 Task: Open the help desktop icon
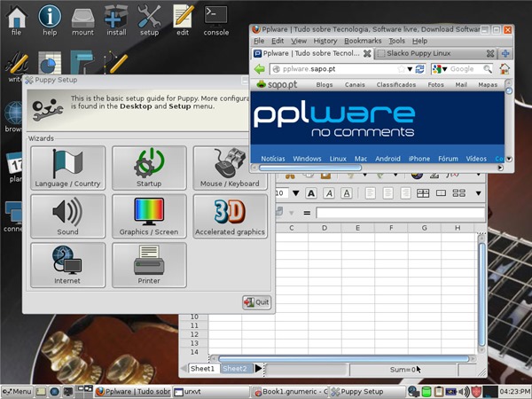click(x=50, y=20)
